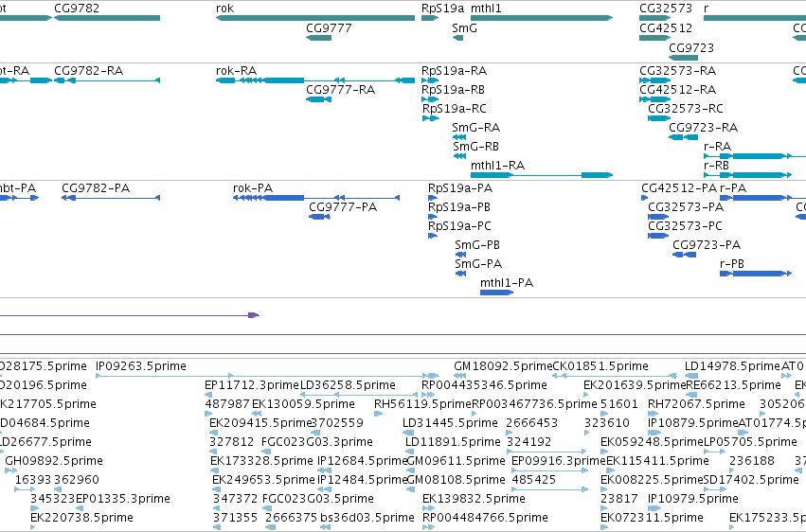Image resolution: width=806 pixels, height=532 pixels.
Task: Select the bs36d03.5prime EST label
Action: [367, 518]
